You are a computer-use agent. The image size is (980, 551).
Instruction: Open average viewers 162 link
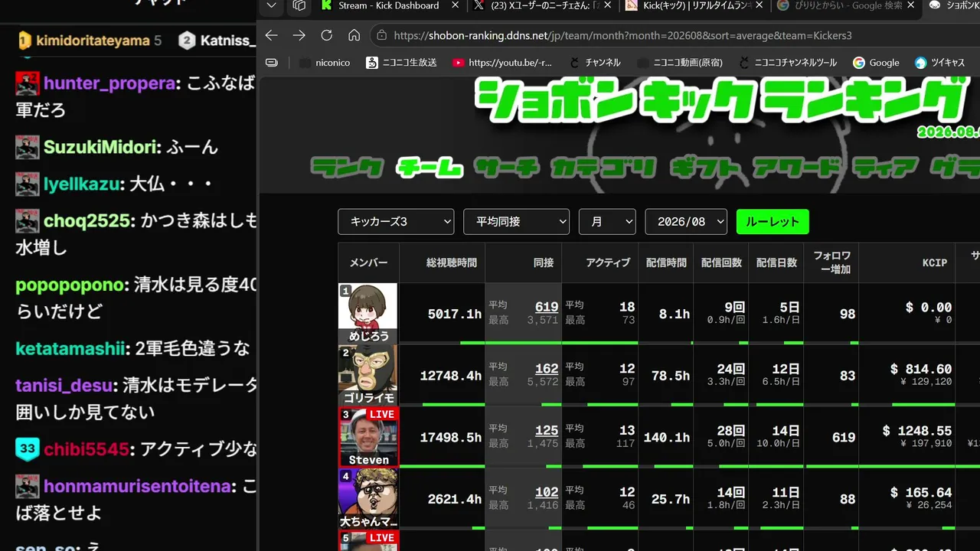coord(547,369)
